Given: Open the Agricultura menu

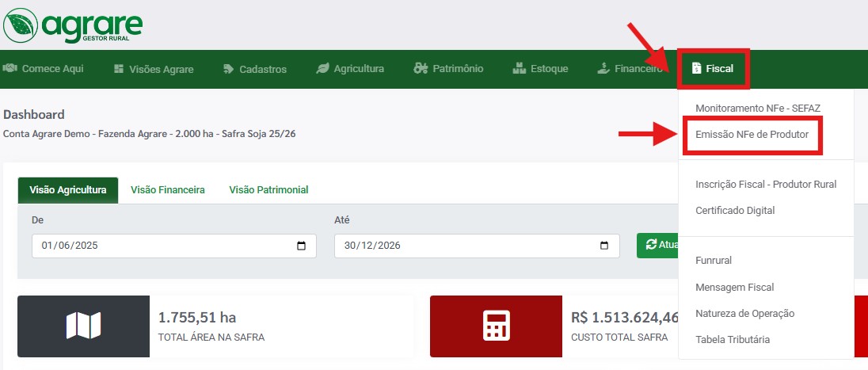Looking at the screenshot, I should coord(350,69).
